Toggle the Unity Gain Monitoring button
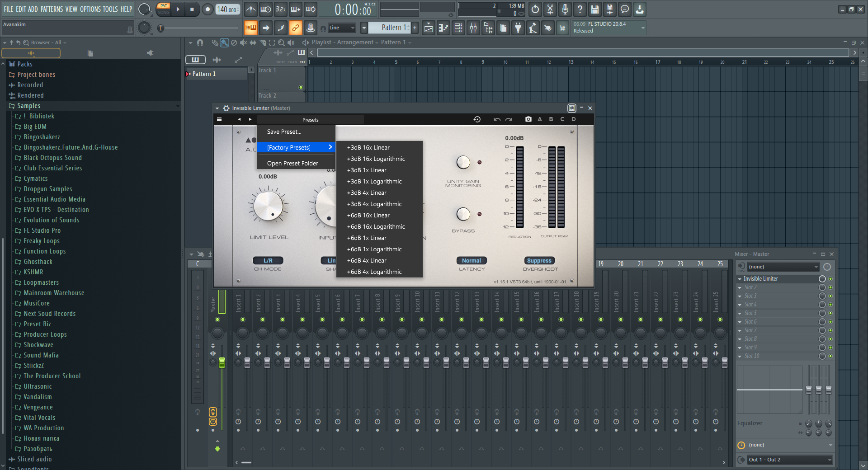868x470 pixels. click(463, 162)
